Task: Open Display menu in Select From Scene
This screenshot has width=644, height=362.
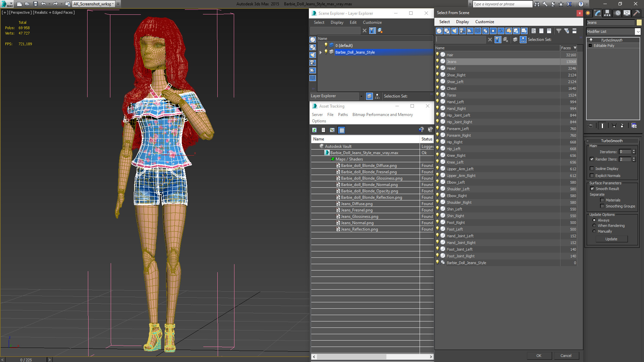Action: (x=462, y=22)
